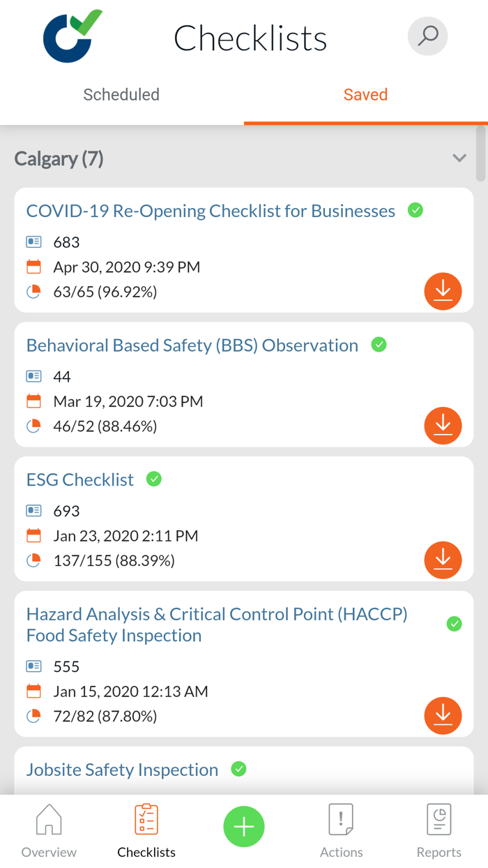The width and height of the screenshot is (488, 868).
Task: Switch to the Scheduled tab
Action: click(121, 95)
